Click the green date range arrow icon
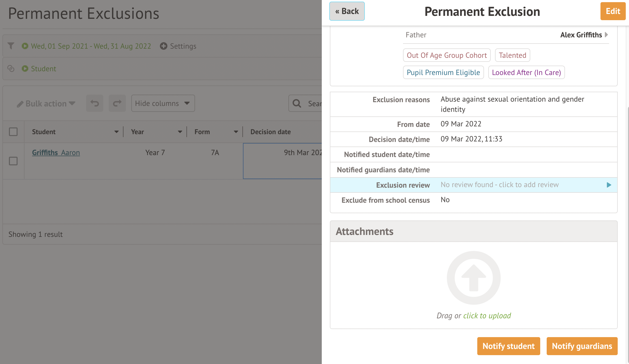Screen dimensions: 629x364 click(x=25, y=46)
